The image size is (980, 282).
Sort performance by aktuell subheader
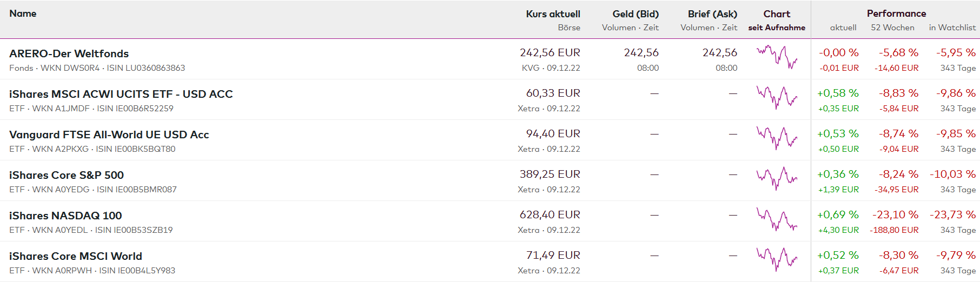click(843, 28)
